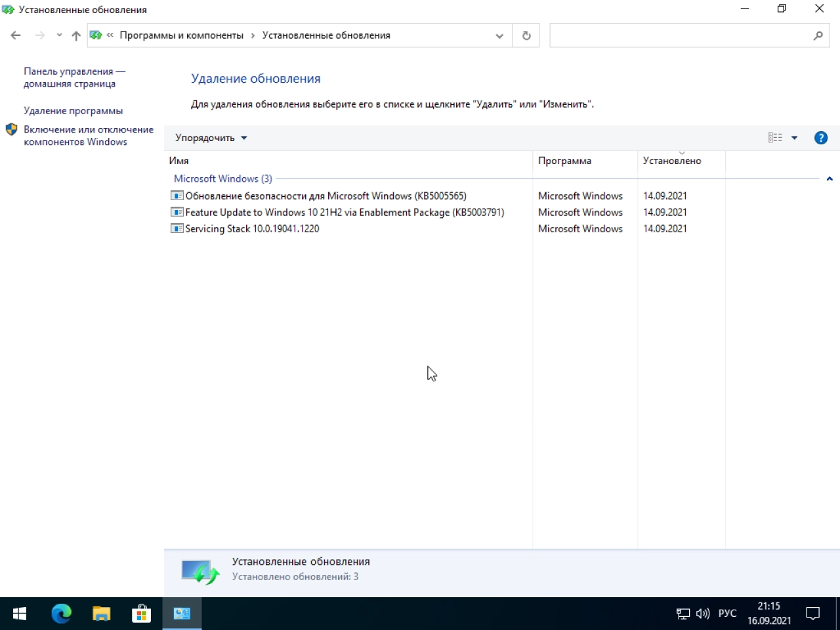Click the Control Panel taskbar button
840x630 pixels.
pos(182,614)
